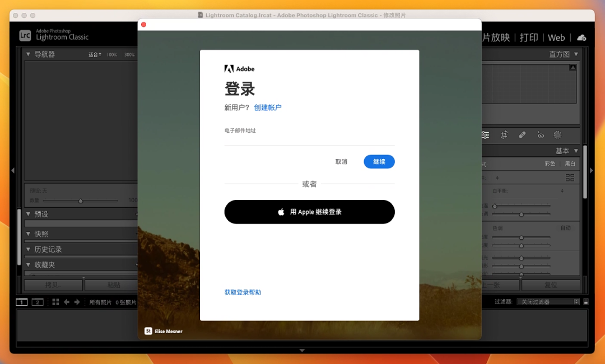The height and width of the screenshot is (364, 605).
Task: Click the Lrc Lightroom Classic logo icon
Action: 25,35
